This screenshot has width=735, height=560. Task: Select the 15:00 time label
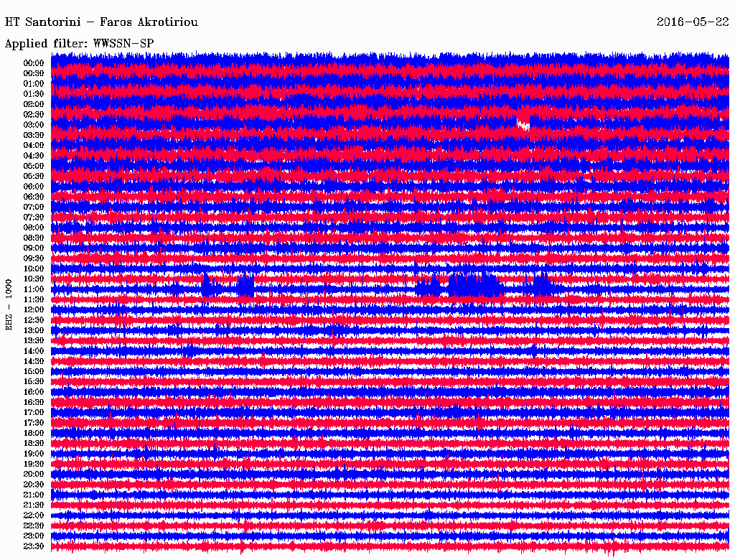(34, 371)
